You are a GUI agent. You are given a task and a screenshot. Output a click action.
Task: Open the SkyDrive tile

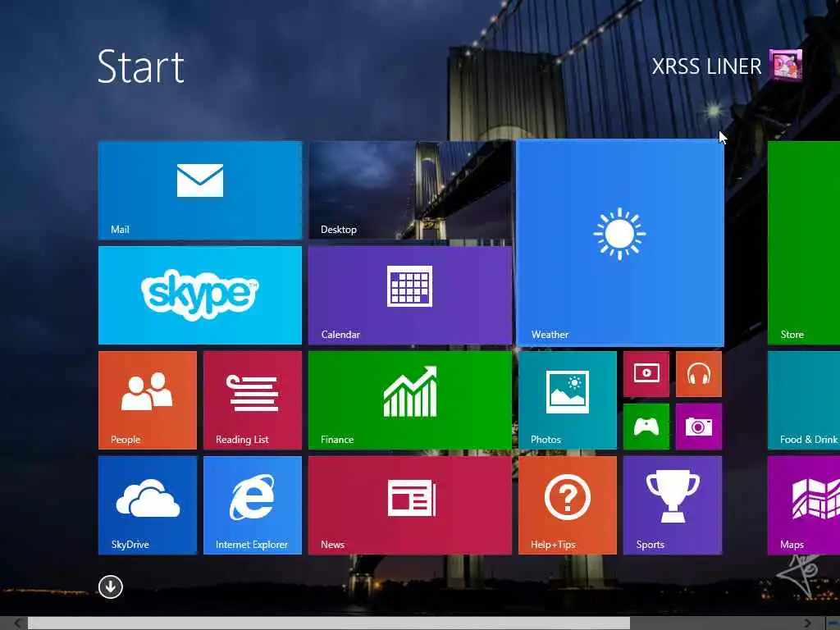point(148,505)
